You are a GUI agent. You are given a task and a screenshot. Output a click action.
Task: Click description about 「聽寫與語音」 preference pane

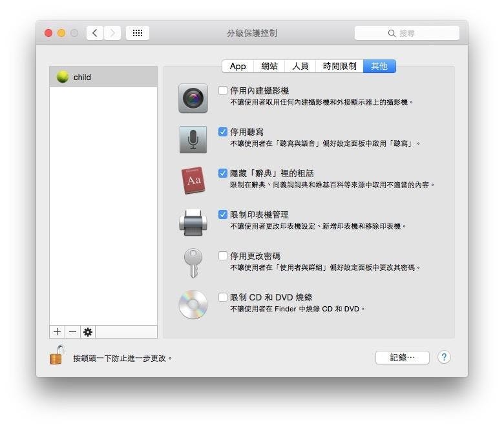point(325,143)
